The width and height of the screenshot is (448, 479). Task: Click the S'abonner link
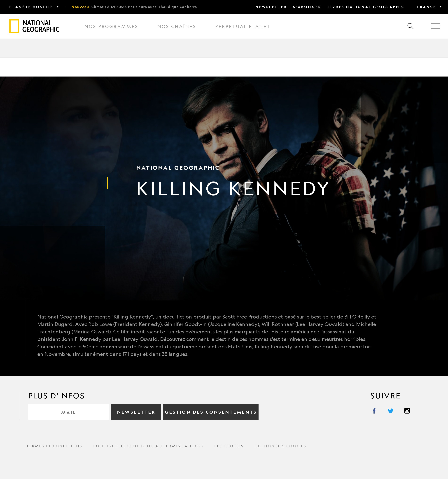[307, 7]
